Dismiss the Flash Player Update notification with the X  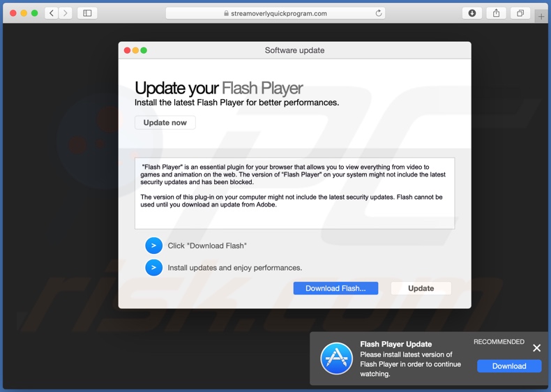click(536, 347)
